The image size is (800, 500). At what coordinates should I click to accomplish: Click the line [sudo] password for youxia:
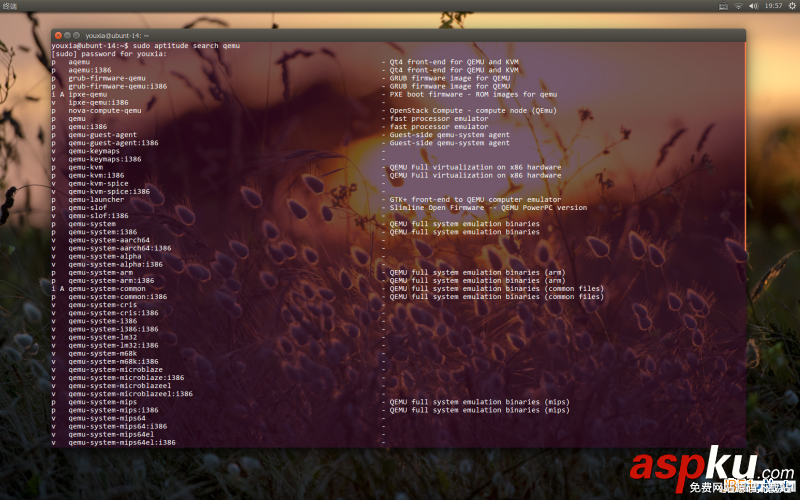tap(109, 54)
